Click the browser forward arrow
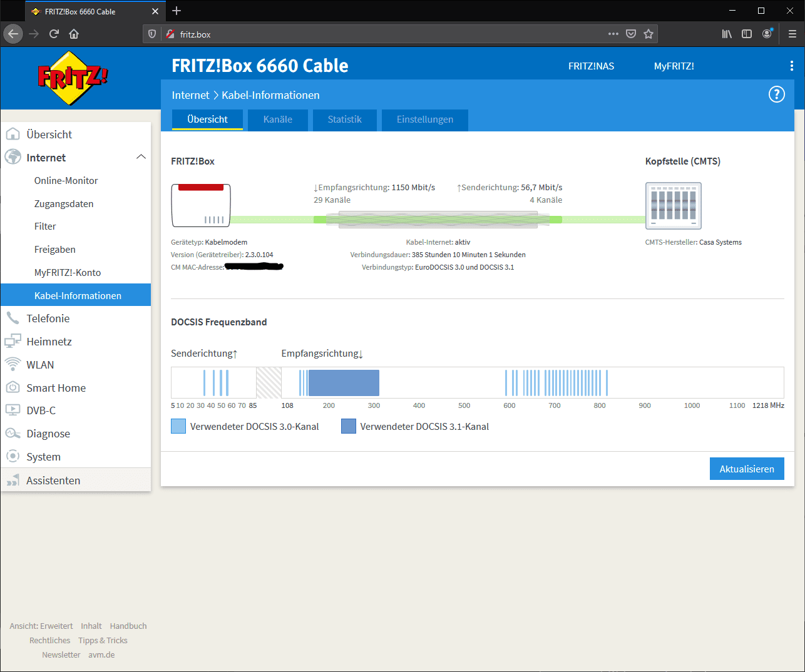This screenshot has height=672, width=805. click(x=34, y=34)
